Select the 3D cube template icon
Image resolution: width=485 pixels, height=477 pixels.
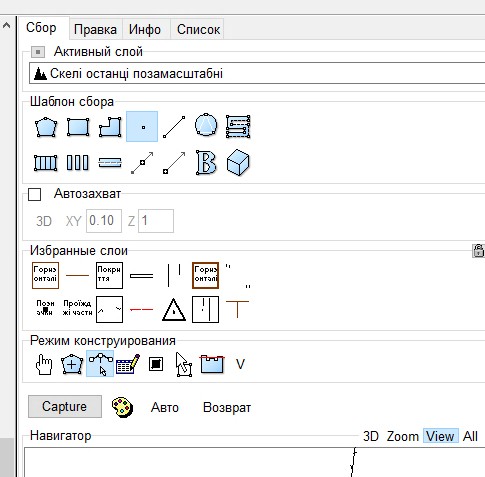click(238, 162)
